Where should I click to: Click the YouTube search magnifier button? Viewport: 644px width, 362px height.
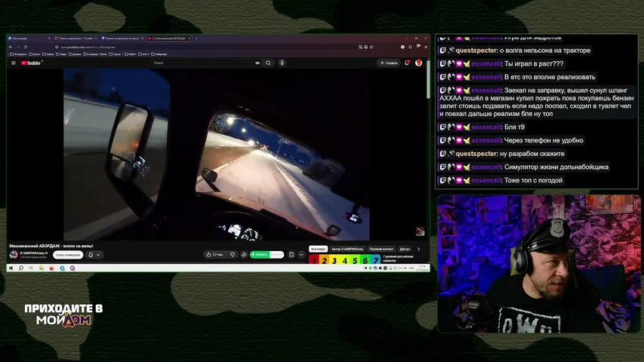(268, 63)
